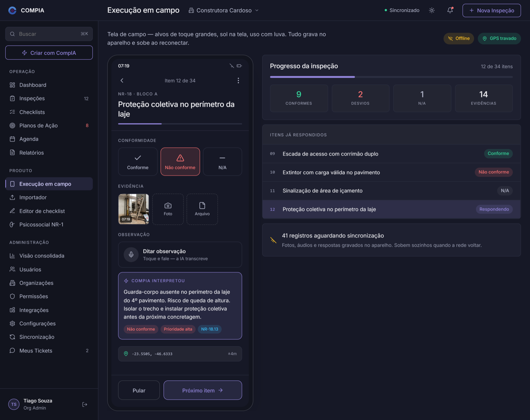The height and width of the screenshot is (420, 530).
Task: Advance with Próximo item button
Action: coord(203,391)
